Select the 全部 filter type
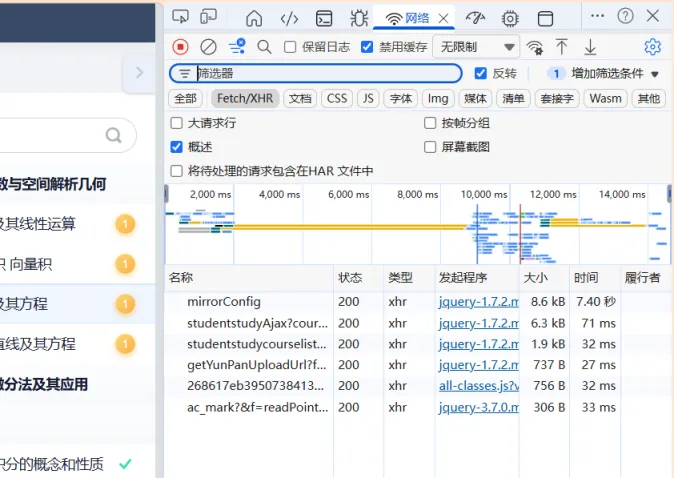 [x=186, y=99]
